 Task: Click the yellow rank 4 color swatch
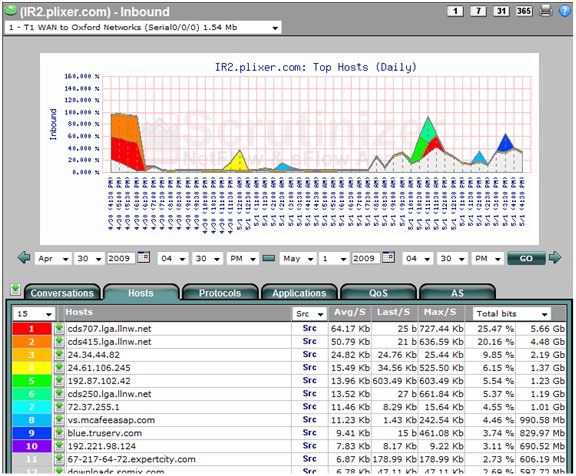click(32, 368)
